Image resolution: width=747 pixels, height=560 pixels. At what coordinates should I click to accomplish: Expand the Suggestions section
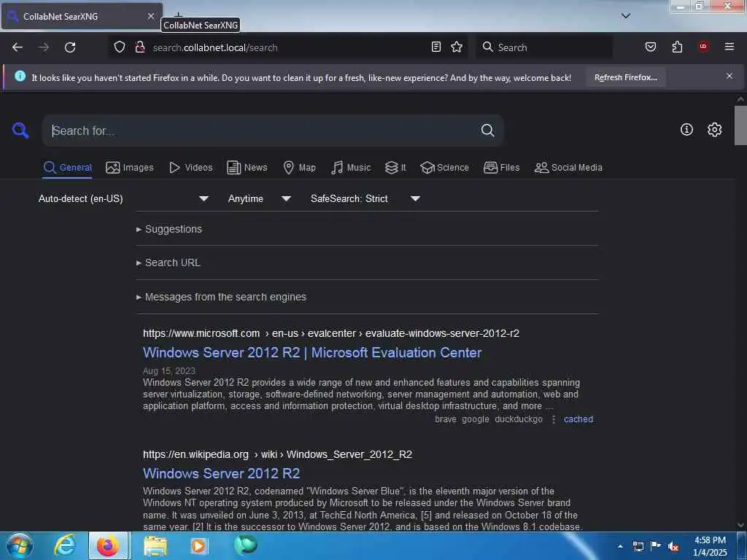(x=169, y=229)
